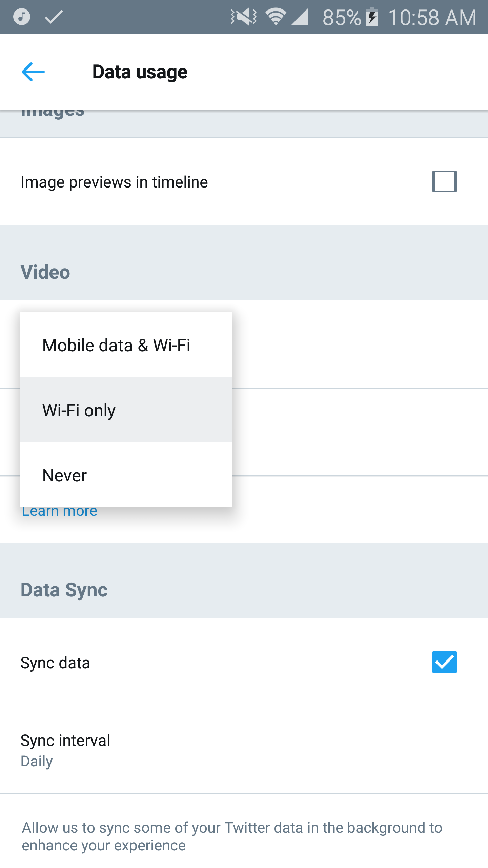The height and width of the screenshot is (868, 488).
Task: Uncheck the Sync data checkbox
Action: tap(444, 662)
